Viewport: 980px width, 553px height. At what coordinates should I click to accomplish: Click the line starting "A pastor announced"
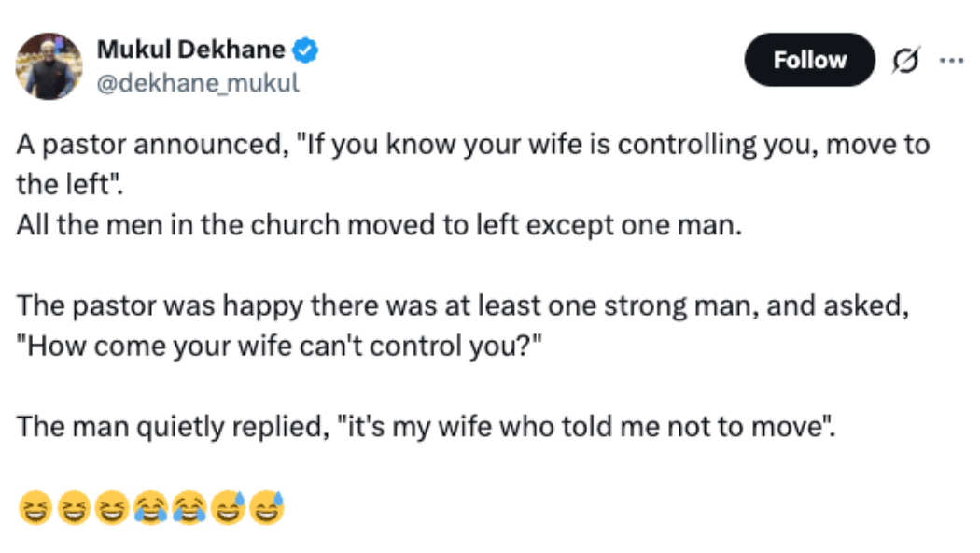click(x=472, y=147)
